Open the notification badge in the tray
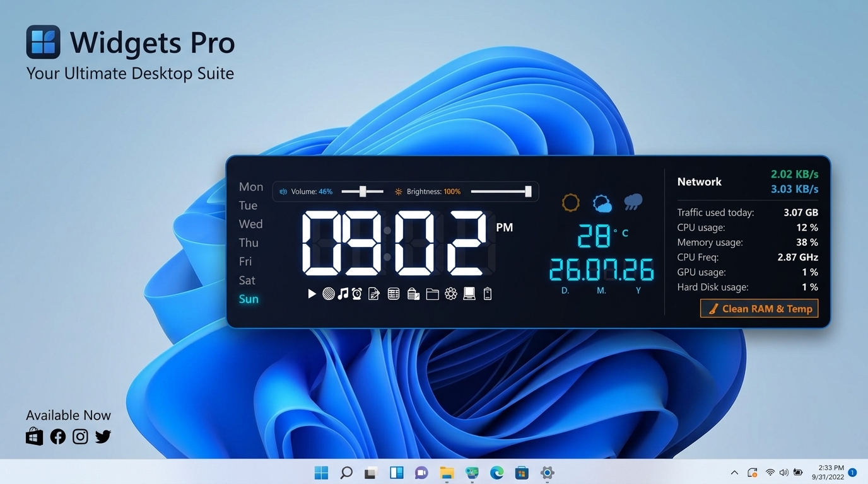The width and height of the screenshot is (868, 484). (x=852, y=473)
